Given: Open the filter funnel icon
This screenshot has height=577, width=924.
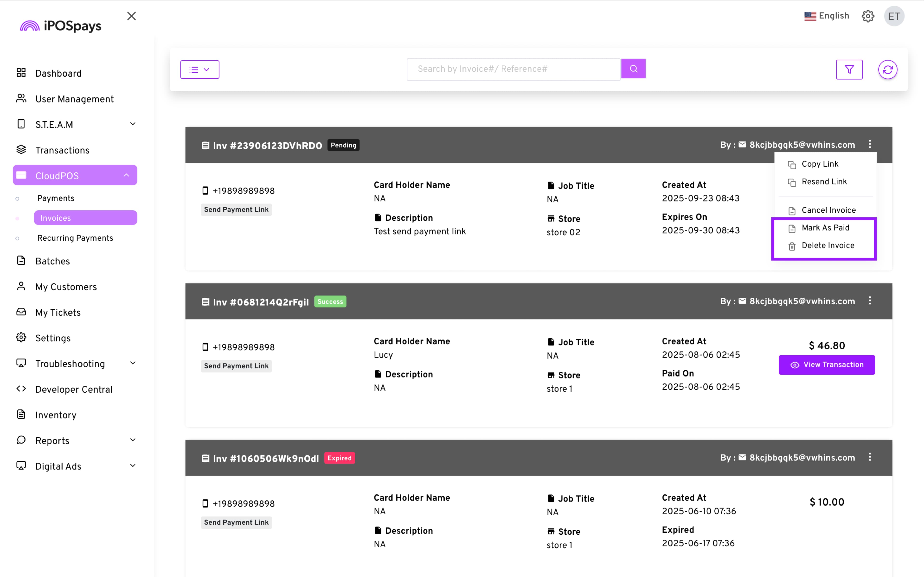Looking at the screenshot, I should click(849, 69).
